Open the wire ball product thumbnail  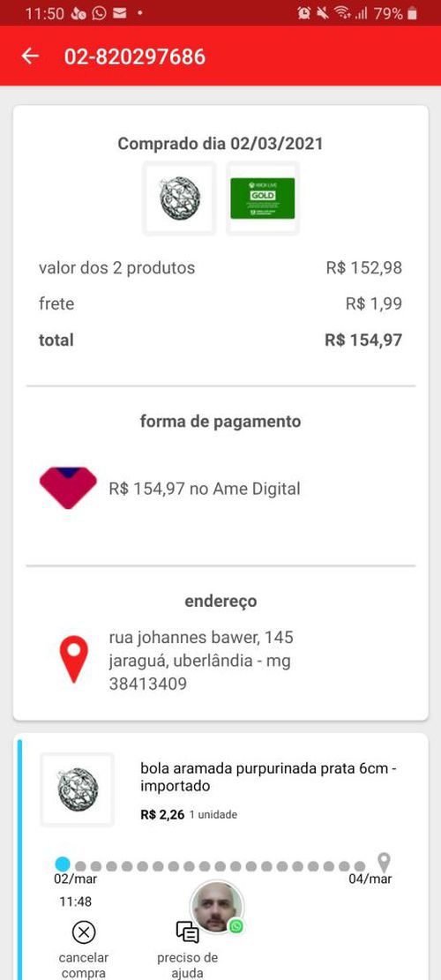pos(179,198)
